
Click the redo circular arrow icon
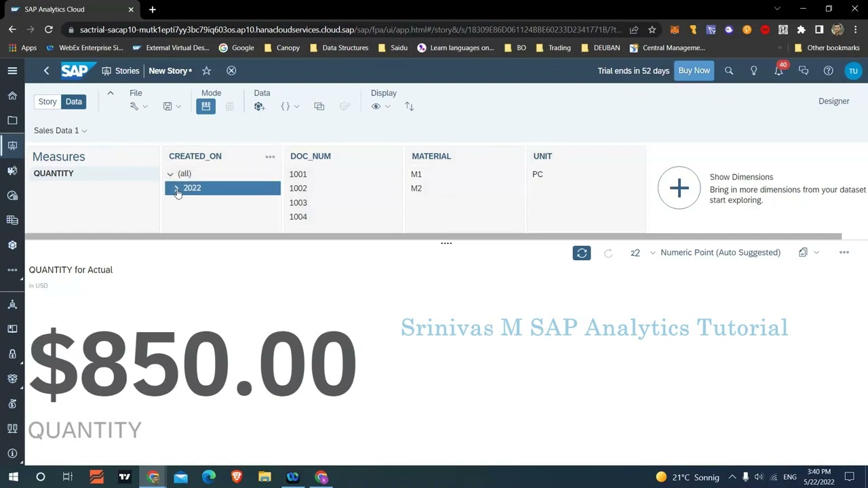(x=608, y=253)
